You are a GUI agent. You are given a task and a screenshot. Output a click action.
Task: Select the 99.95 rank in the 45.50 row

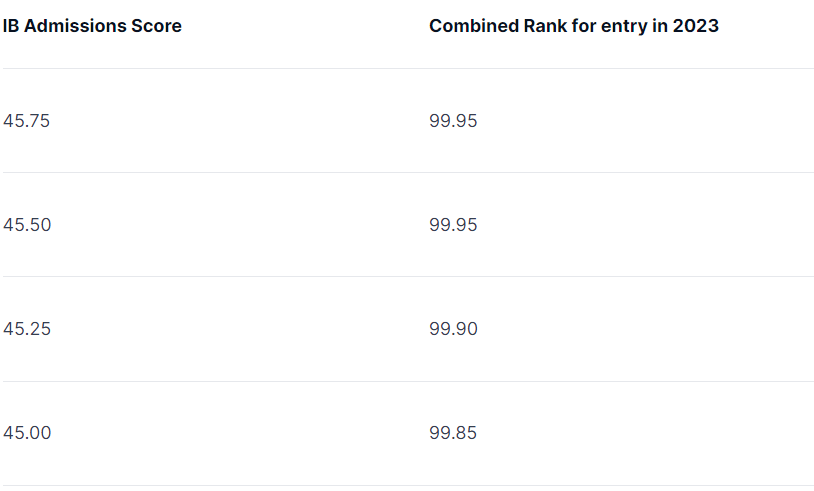(x=453, y=225)
